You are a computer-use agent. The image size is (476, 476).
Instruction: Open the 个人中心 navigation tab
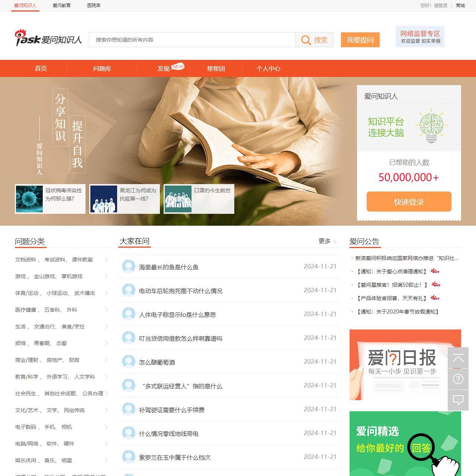(x=268, y=68)
